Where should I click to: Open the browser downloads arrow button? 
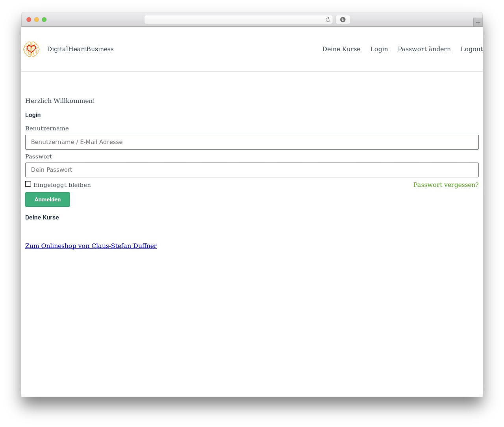coord(343,20)
